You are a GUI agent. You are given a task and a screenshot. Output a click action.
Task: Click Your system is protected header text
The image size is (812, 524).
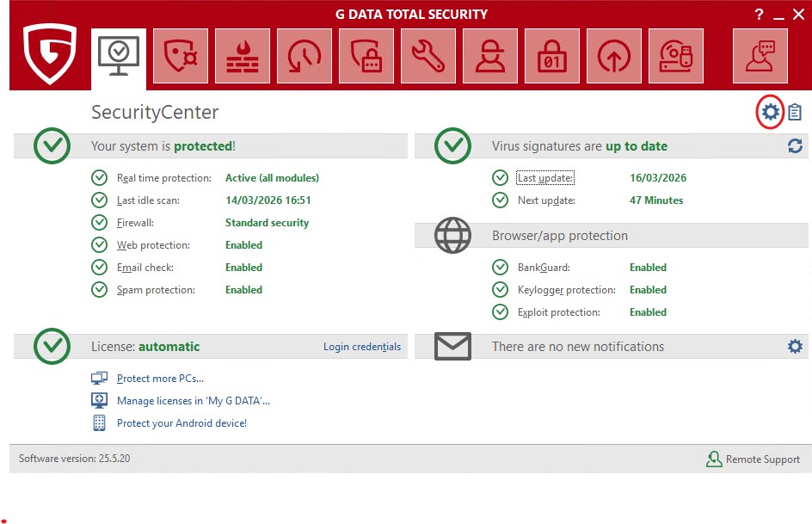point(163,146)
